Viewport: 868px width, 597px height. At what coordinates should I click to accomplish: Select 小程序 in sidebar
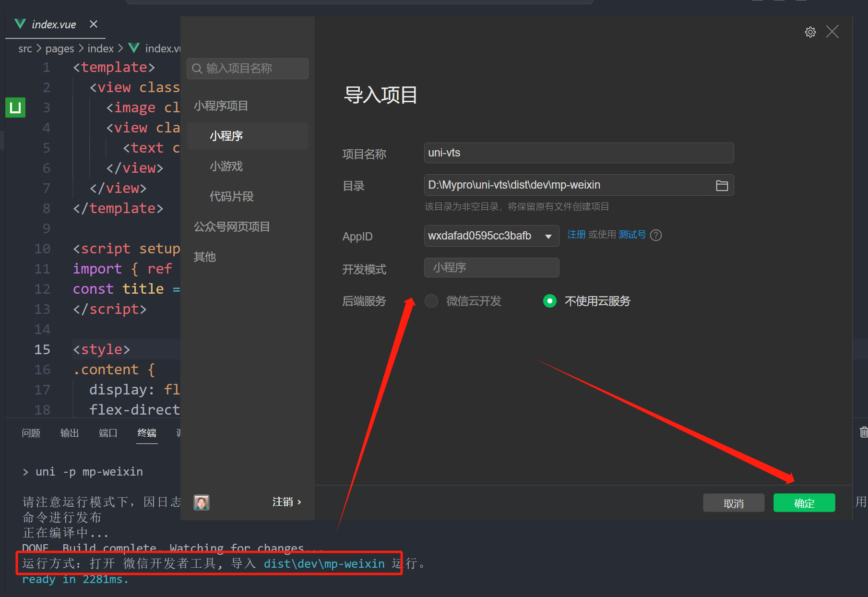248,136
